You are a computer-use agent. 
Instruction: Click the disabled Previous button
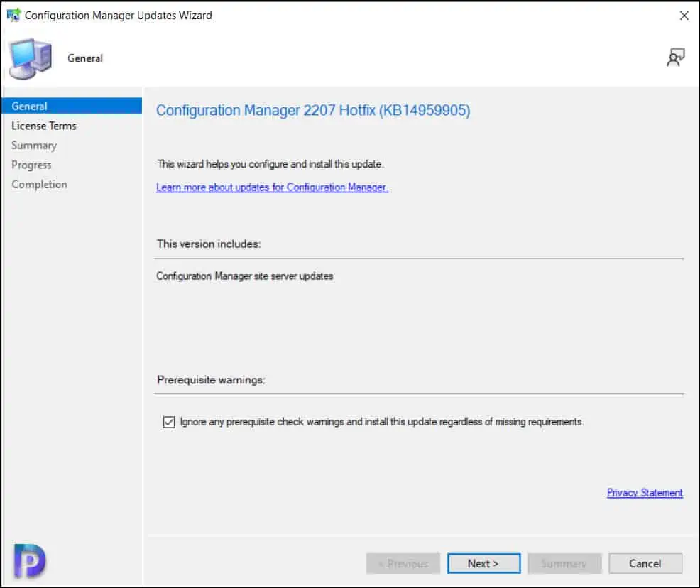[x=403, y=563]
